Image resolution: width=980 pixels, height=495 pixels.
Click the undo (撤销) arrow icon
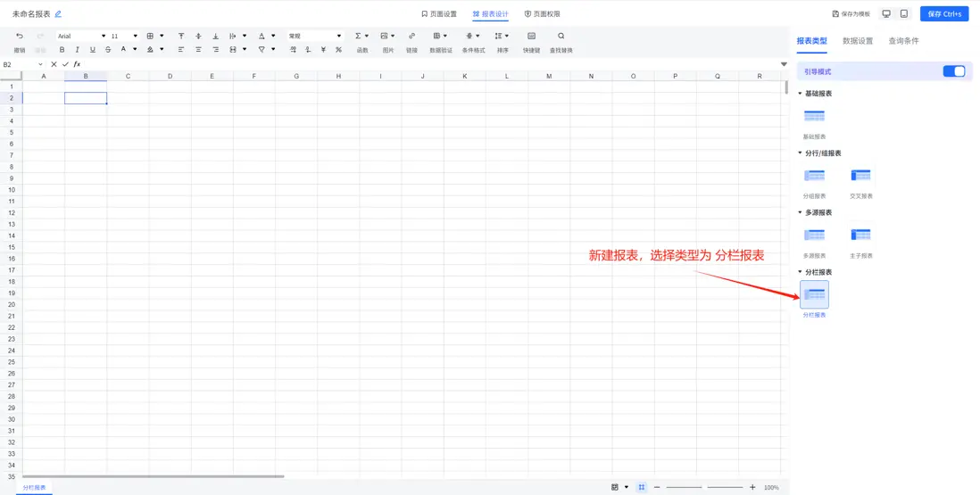[x=20, y=37]
